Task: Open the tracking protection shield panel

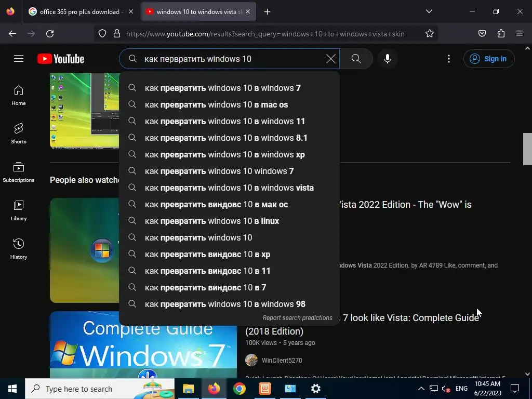Action: click(102, 34)
